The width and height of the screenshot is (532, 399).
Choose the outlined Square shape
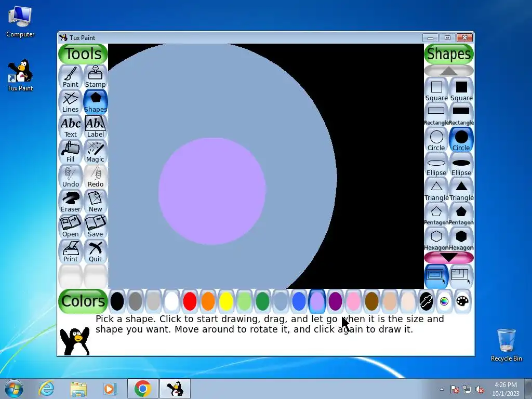point(436,90)
